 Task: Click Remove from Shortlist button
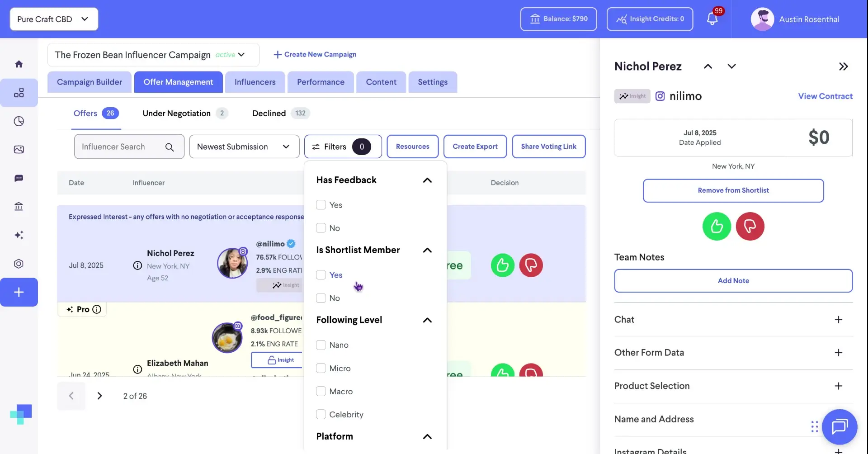tap(733, 190)
